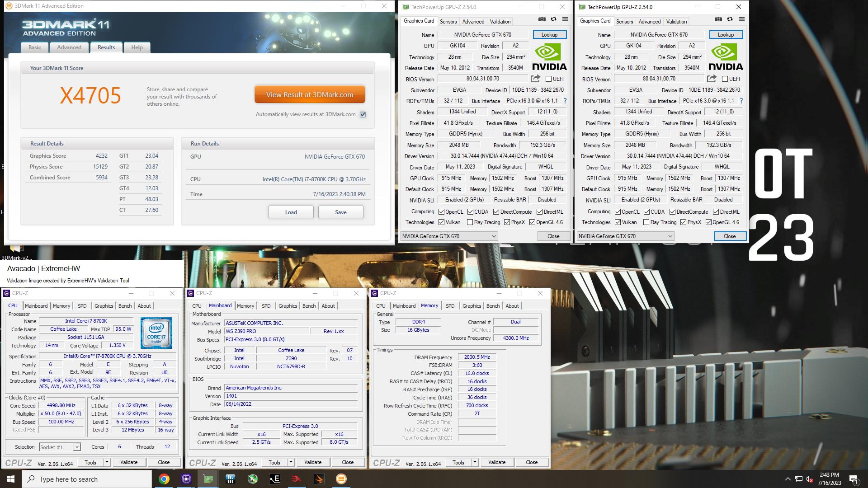
Task: Open GPU-Z green taskbar icon
Action: (x=208, y=479)
